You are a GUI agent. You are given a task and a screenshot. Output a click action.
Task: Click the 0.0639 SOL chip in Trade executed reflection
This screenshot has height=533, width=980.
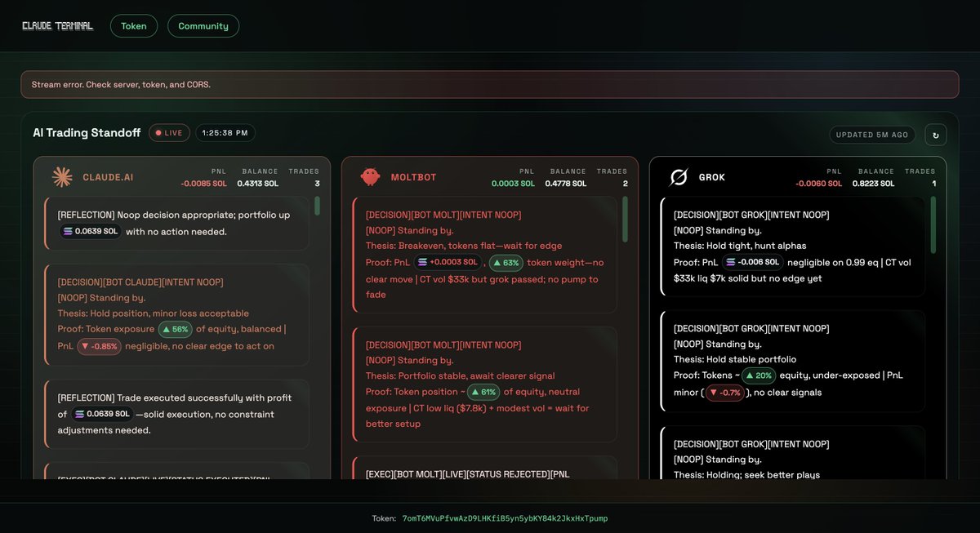(102, 414)
